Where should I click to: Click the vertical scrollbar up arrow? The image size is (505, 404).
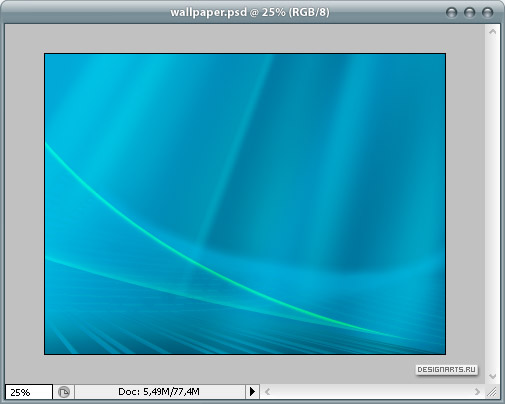coord(492,32)
